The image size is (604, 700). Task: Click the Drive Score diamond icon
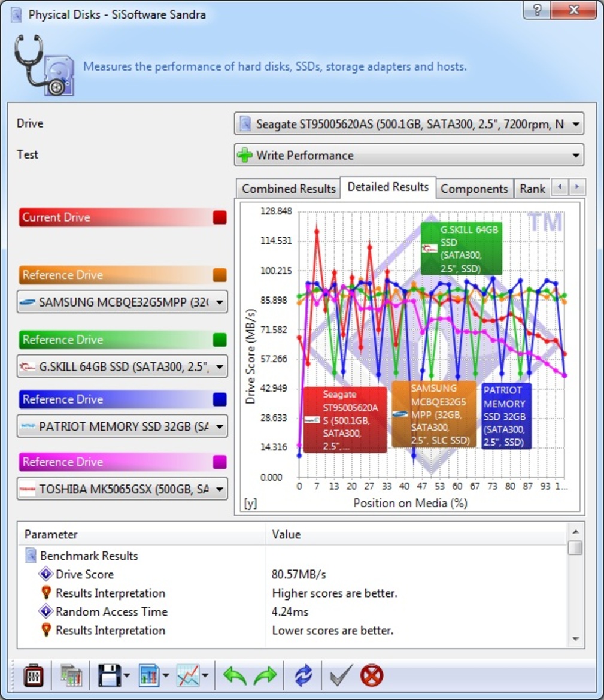tap(45, 574)
